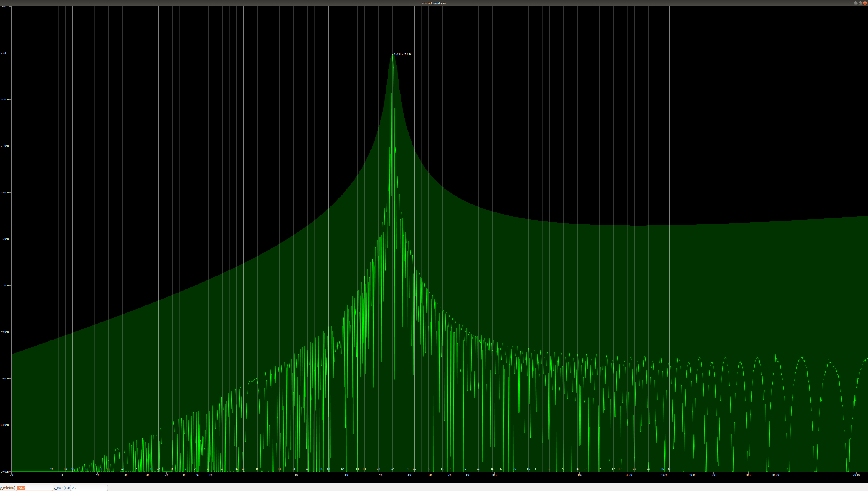Click the 100 Hz frequency axis tick
Viewport: 868px width, 491px height.
point(211,475)
